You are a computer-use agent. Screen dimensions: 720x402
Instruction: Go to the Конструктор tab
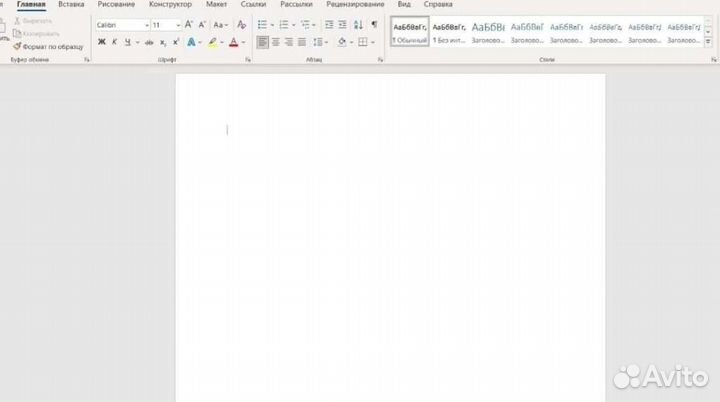pyautogui.click(x=170, y=5)
